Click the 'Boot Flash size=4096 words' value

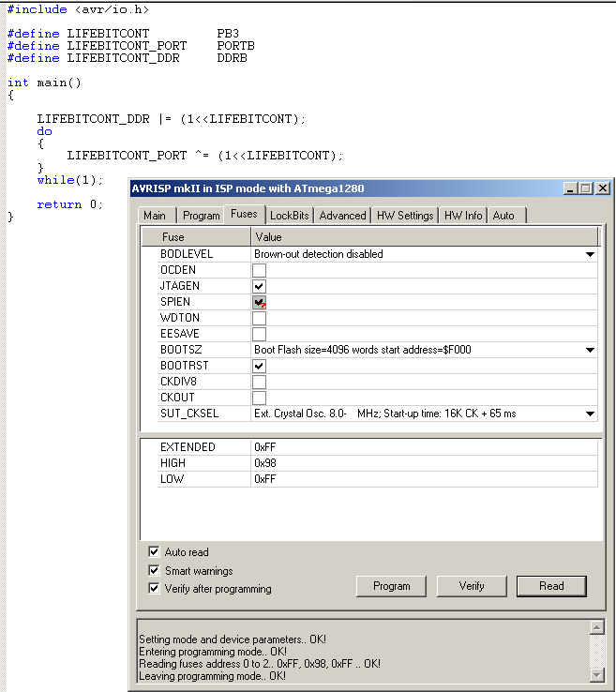tap(363, 350)
